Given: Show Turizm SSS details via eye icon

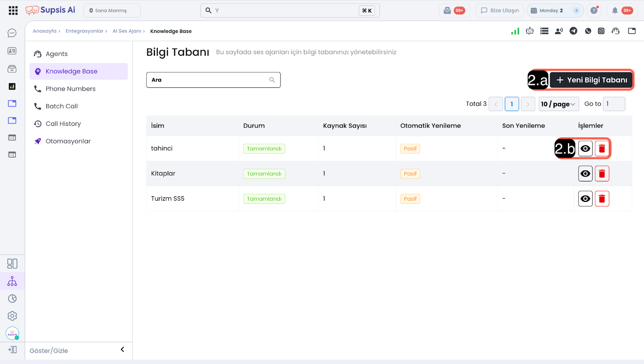Looking at the screenshot, I should (x=585, y=199).
